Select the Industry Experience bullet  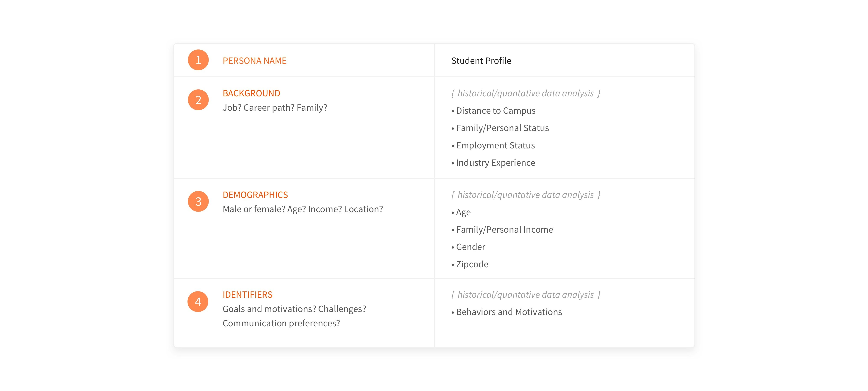495,163
